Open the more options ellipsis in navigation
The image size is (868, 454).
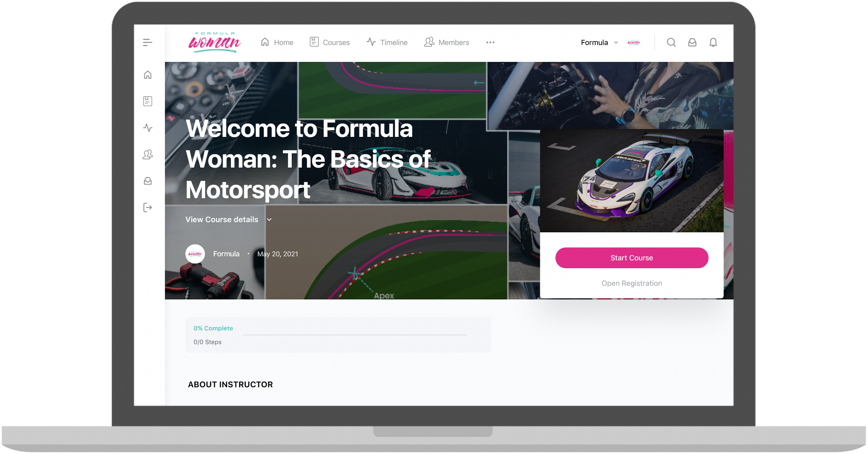[490, 42]
